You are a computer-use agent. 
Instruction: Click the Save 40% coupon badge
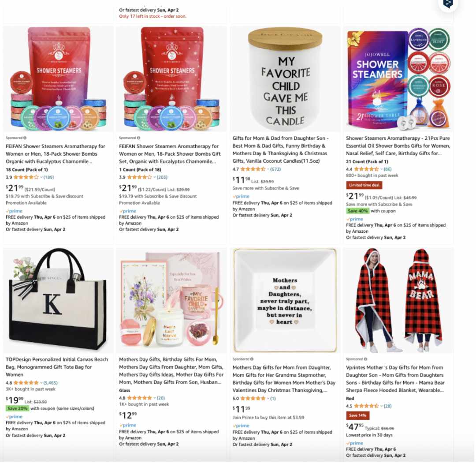[357, 211]
